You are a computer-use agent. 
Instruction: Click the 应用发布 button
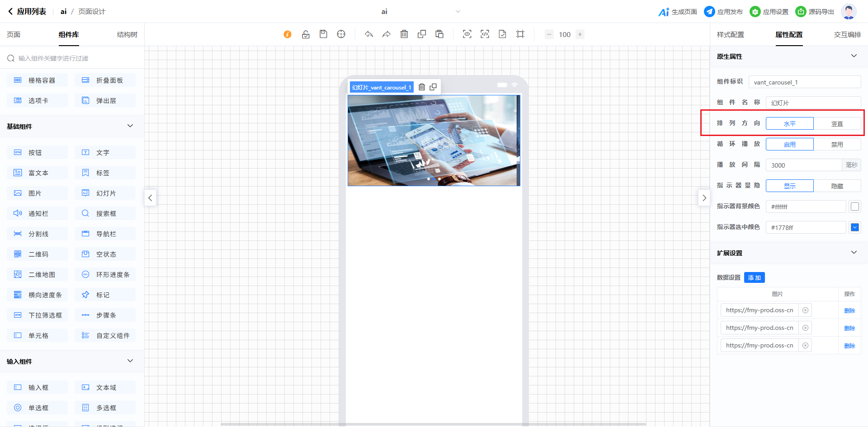coord(723,12)
